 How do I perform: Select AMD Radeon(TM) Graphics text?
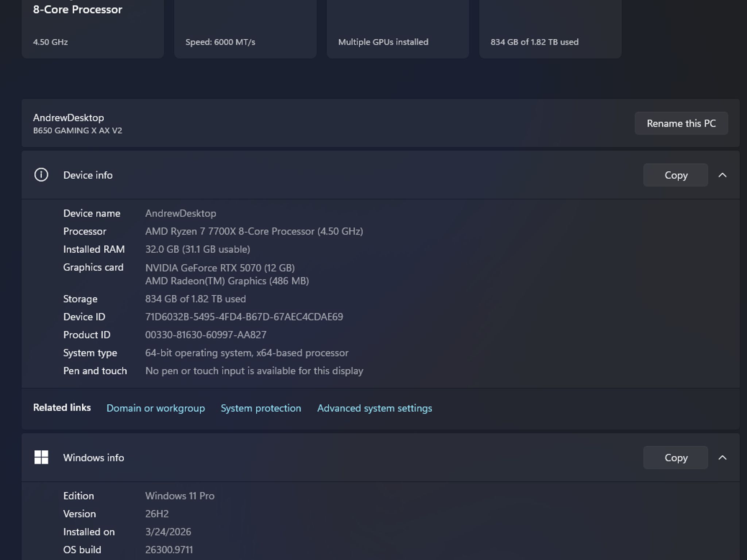point(227,281)
